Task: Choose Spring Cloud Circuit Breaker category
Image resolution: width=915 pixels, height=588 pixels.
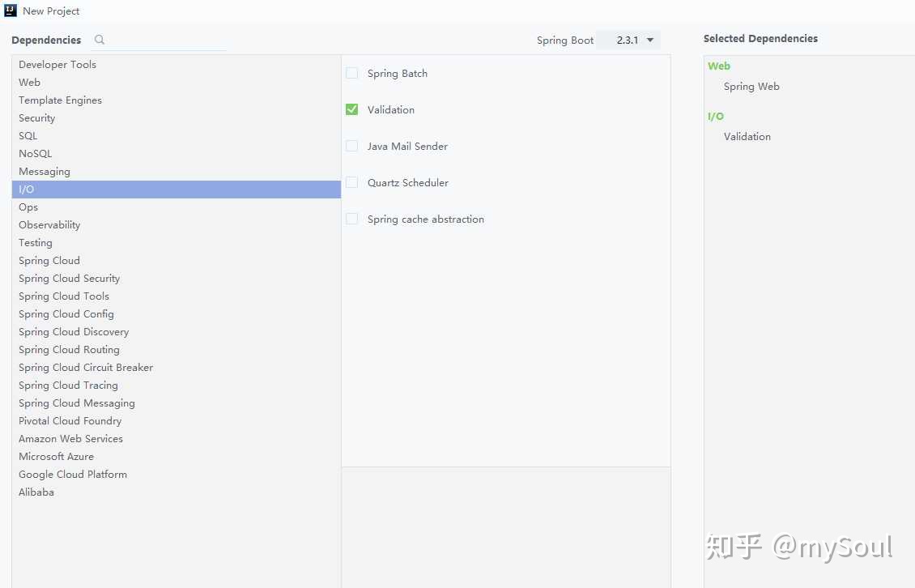Action: click(177, 367)
